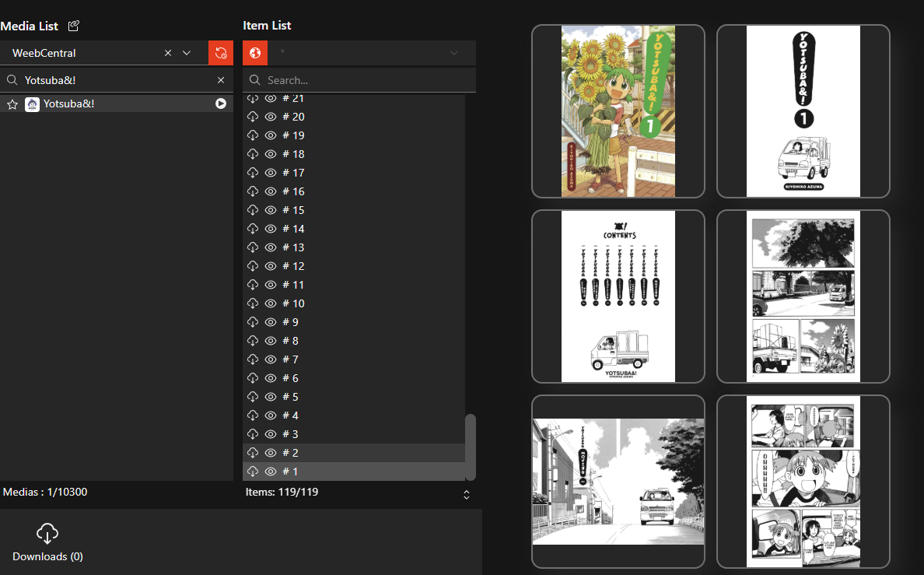
Task: Click the Item List vertical scrollbar thumb
Action: [471, 447]
